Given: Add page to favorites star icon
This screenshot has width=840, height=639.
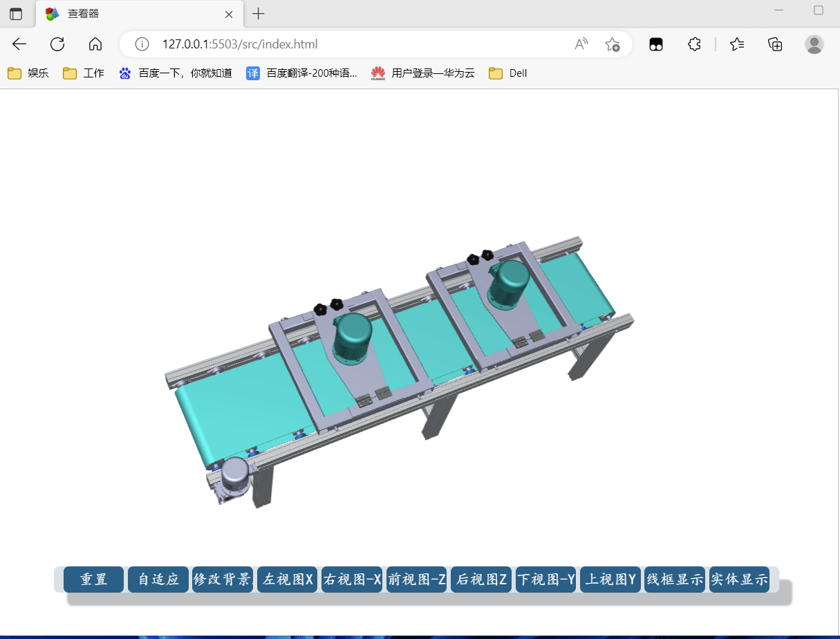Looking at the screenshot, I should (x=612, y=44).
